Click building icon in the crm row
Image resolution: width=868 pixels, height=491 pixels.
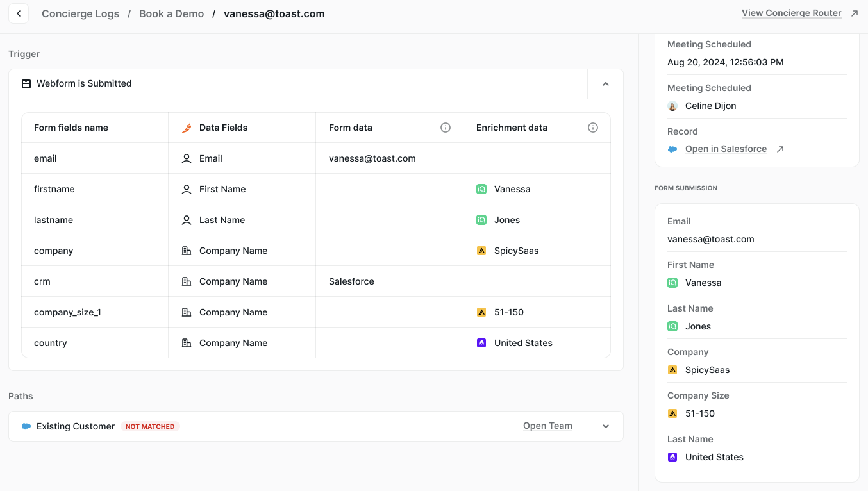tap(187, 281)
